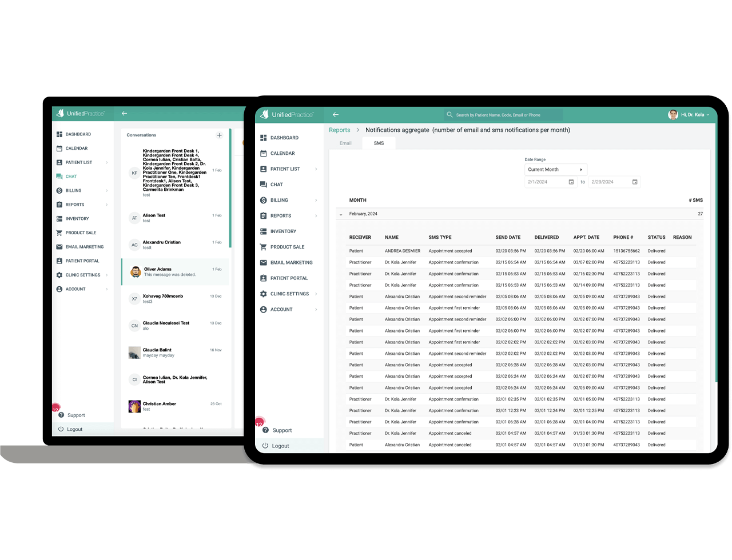Open the Hi, Dr. Kola user menu
Viewport: 732px width, 560px height.
click(x=689, y=115)
